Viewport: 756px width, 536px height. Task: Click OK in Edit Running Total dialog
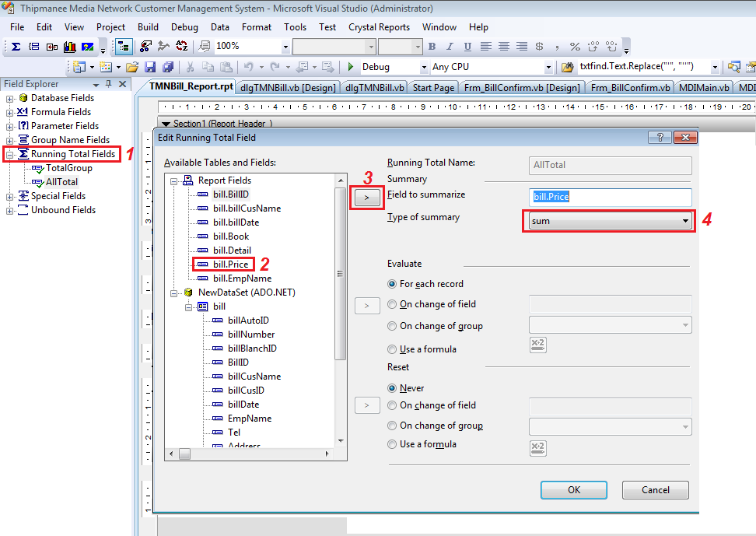[x=574, y=490]
